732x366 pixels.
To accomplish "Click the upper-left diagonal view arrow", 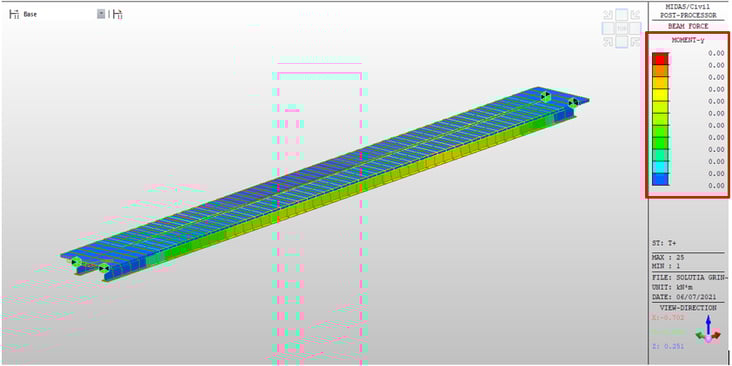I will click(608, 15).
